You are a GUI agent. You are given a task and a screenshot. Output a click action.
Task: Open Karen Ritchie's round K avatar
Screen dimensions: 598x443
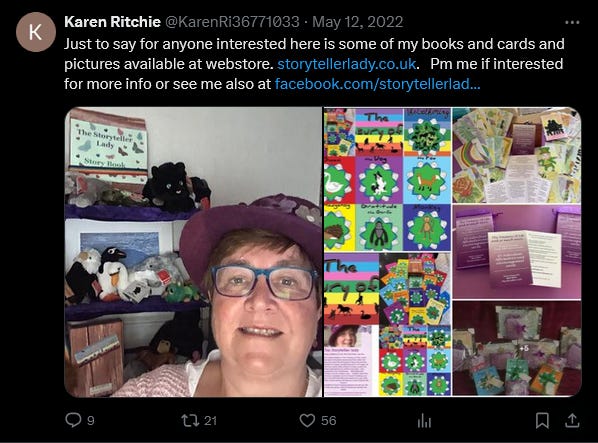click(36, 32)
